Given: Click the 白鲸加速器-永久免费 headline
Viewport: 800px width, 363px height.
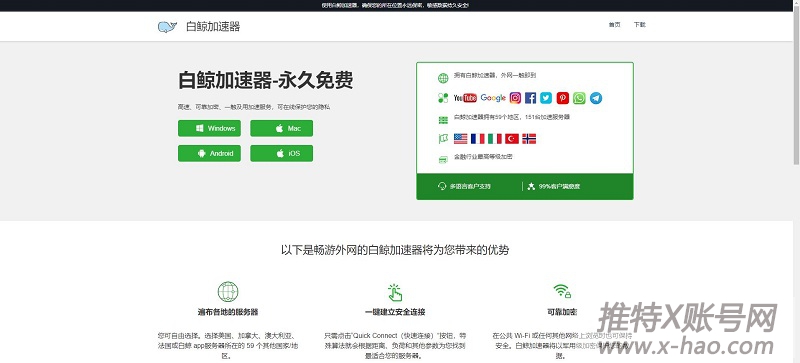Looking at the screenshot, I should [265, 80].
